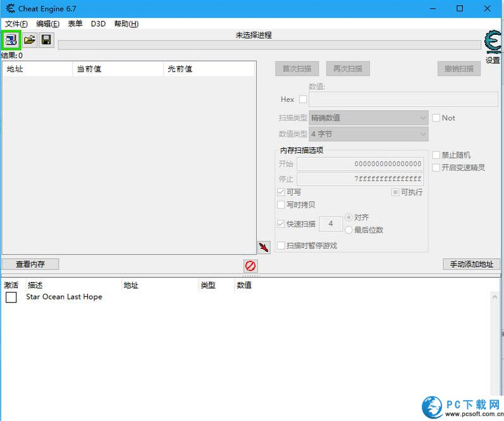Click the open cheat table folder icon
Screen dimensions: 504x421
click(30, 40)
